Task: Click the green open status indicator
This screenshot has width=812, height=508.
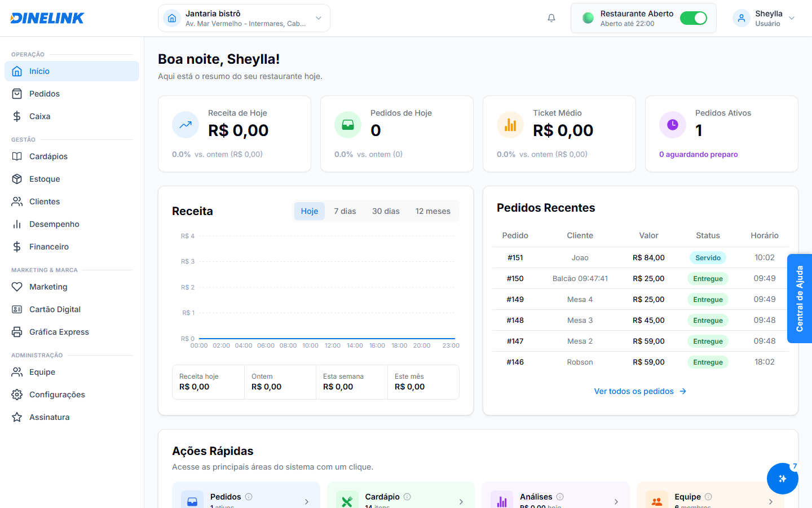Action: 588,18
